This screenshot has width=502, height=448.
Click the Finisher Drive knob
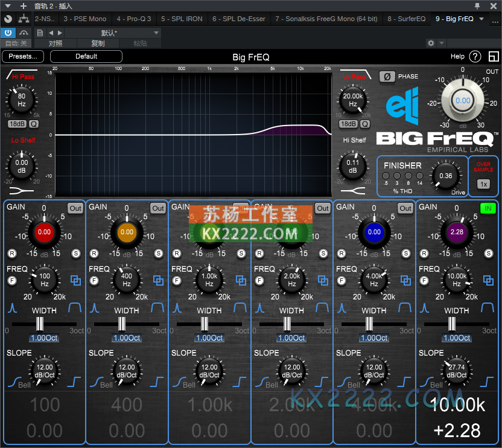pyautogui.click(x=446, y=176)
